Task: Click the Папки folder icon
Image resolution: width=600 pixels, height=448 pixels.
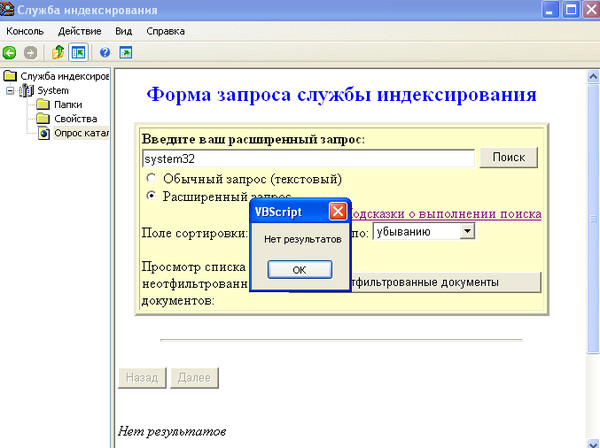Action: 43,104
